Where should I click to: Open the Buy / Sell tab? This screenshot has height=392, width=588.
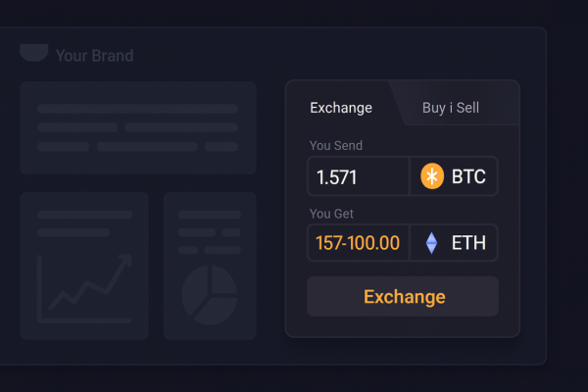coord(450,108)
